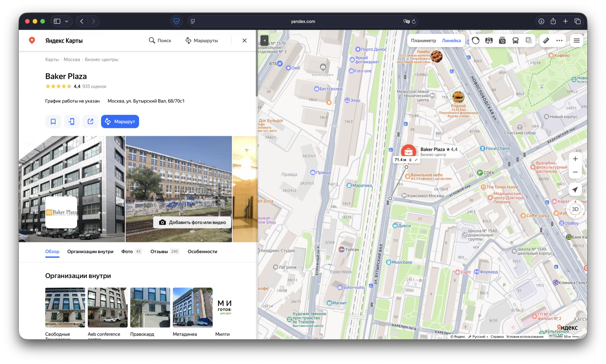Click the share Baker Plaza icon
The width and height of the screenshot is (606, 364).
[x=90, y=121]
